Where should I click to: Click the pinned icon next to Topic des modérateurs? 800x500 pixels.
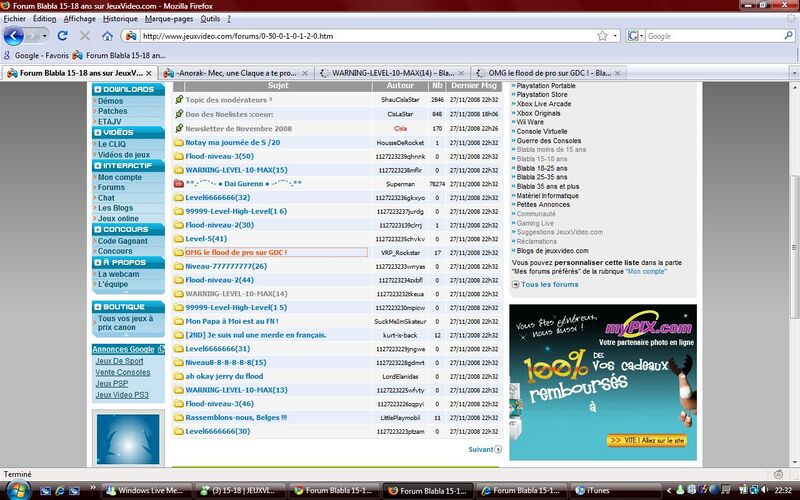pyautogui.click(x=179, y=100)
